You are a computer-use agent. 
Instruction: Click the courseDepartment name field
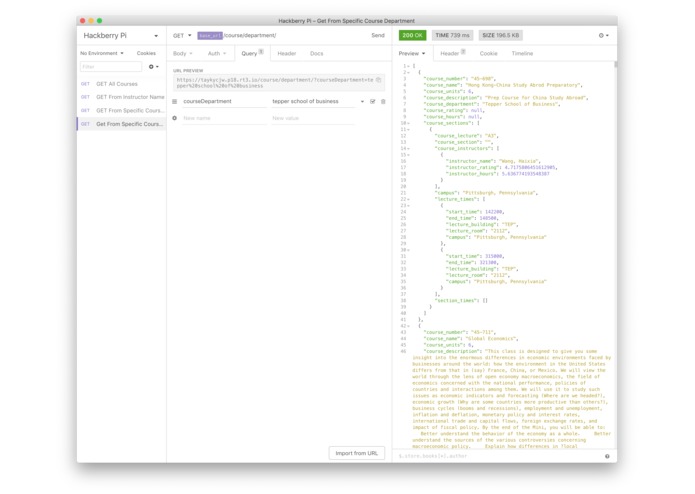click(224, 101)
